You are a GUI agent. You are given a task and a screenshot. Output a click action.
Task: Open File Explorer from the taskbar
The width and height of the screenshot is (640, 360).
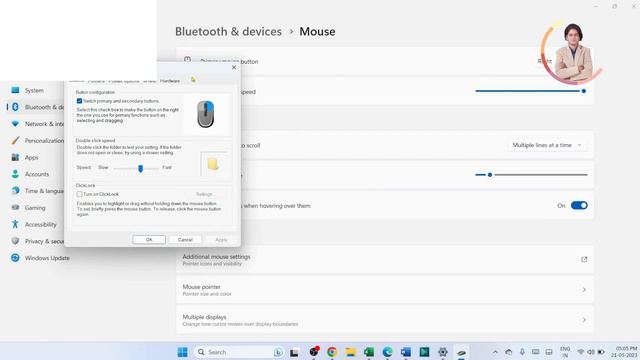coord(350,352)
